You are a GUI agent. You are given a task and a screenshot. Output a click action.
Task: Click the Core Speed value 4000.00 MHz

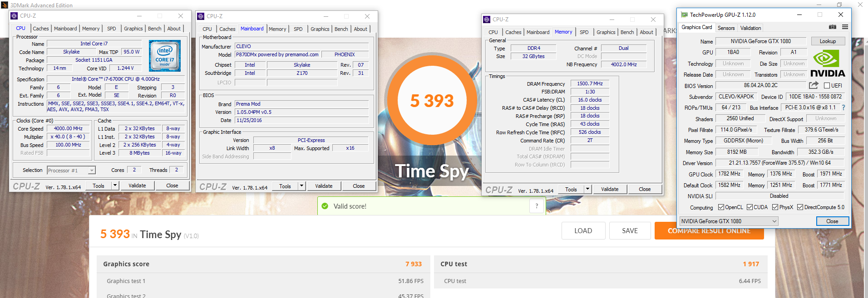69,128
